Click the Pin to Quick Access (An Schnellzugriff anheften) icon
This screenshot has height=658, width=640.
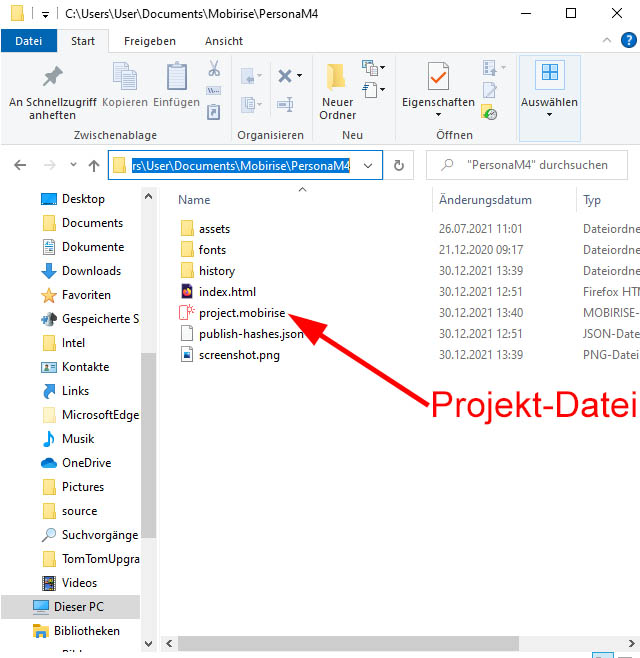pos(50,79)
